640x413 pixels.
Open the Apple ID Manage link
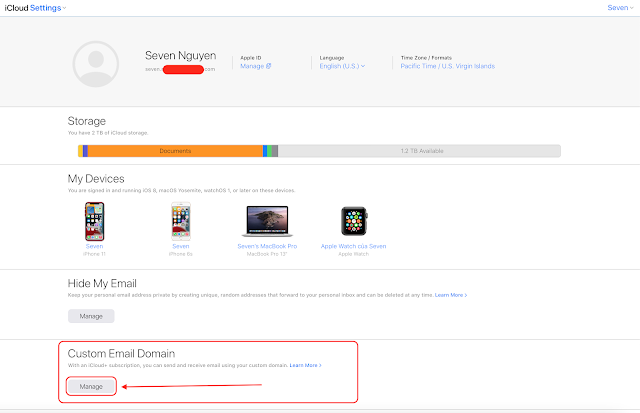click(x=256, y=66)
